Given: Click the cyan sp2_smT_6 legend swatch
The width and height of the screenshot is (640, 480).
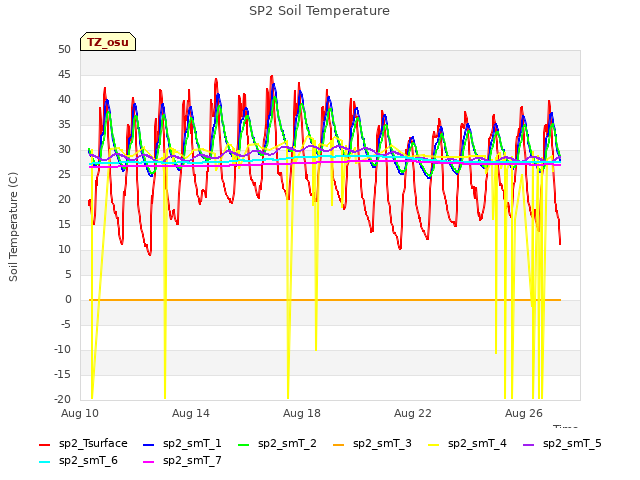Looking at the screenshot, I should click(44, 462).
